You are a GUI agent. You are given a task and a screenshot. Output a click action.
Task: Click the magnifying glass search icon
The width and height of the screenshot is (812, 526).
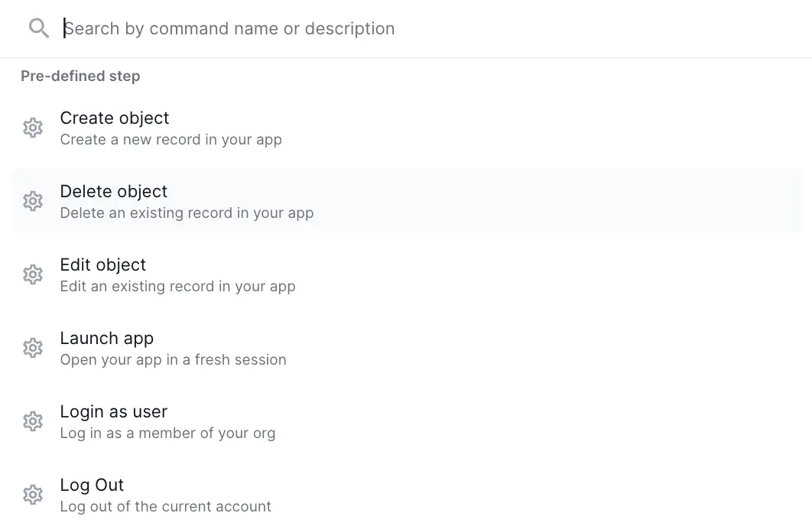(x=38, y=28)
